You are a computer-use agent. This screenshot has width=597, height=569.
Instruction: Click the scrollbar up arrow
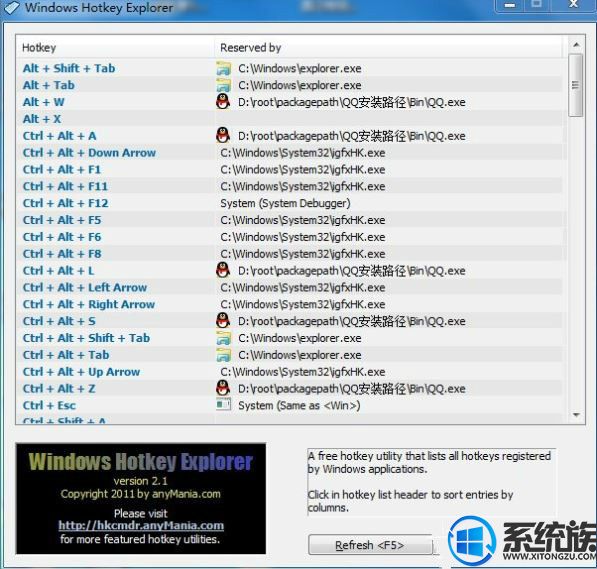(x=576, y=45)
